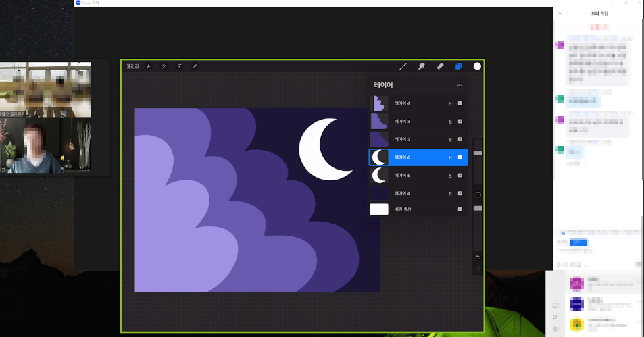The width and height of the screenshot is (644, 337).
Task: Hide the 레이어 3 layer via checkbox
Action: (x=460, y=122)
